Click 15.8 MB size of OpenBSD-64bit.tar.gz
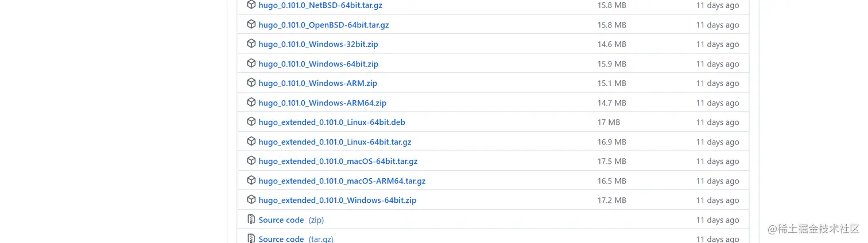868x243 pixels. click(611, 25)
